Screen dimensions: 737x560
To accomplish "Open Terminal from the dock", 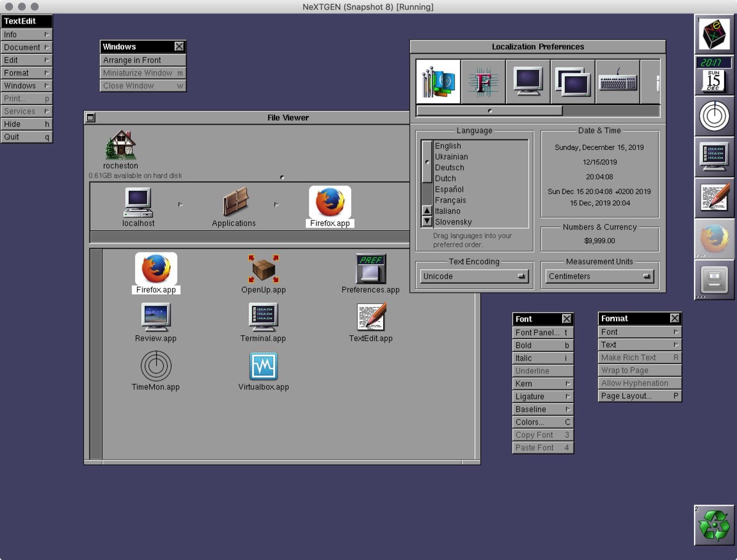I will pos(714,157).
